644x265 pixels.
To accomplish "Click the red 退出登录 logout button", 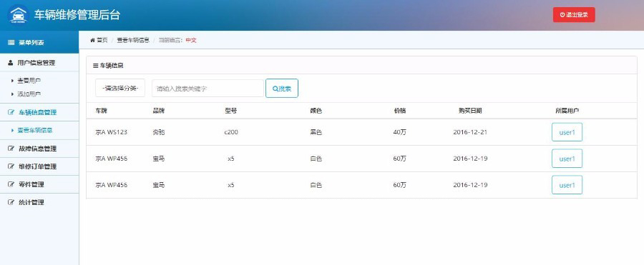I will [x=574, y=15].
